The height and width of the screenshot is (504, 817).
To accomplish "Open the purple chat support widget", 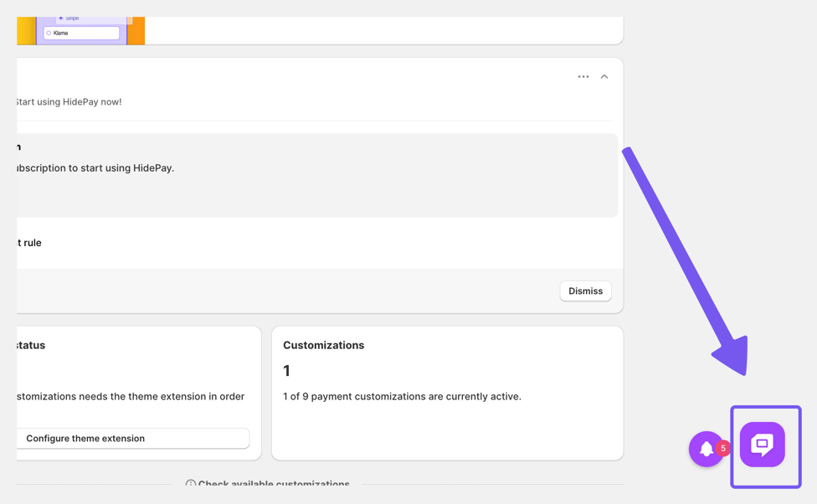I will [762, 445].
